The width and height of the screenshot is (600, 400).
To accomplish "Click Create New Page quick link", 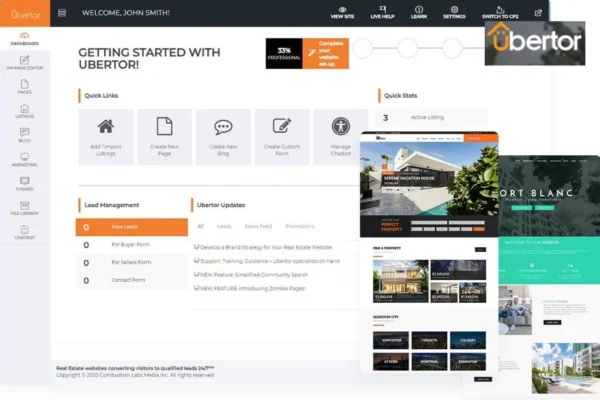I will point(165,137).
